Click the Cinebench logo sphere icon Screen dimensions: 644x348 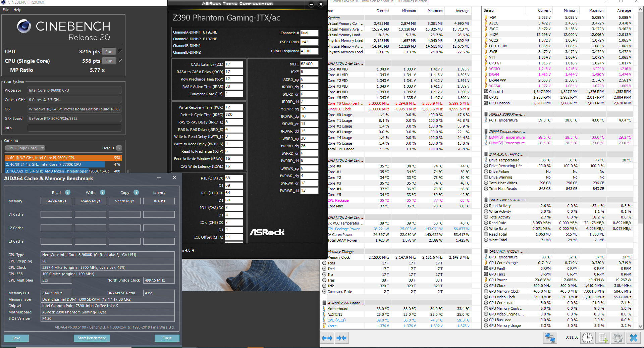click(24, 26)
